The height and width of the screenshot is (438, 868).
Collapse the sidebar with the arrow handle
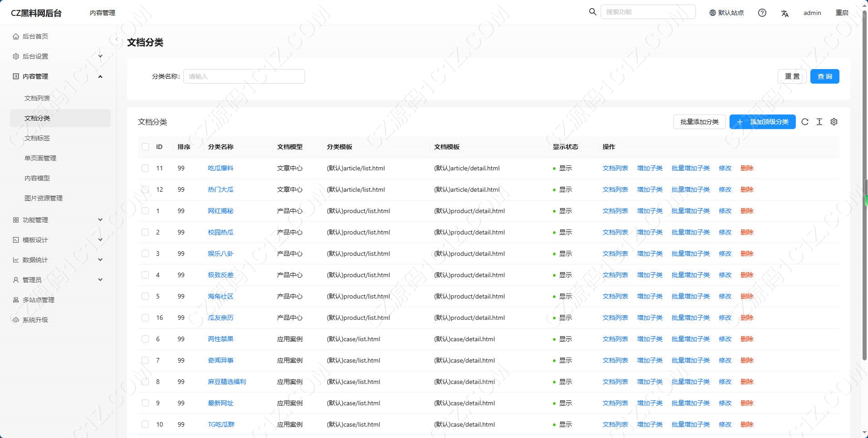[116, 40]
